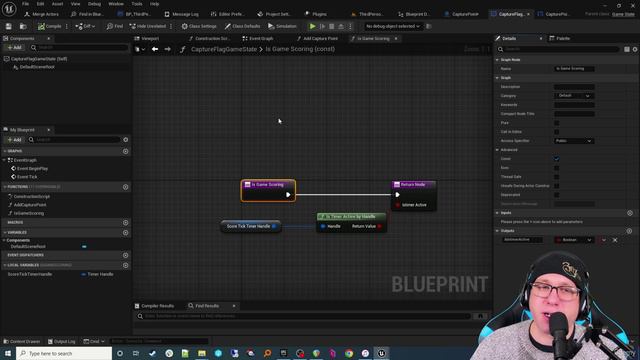Click Add button in Components panel
This screenshot has height=360, width=640.
pos(14,47)
